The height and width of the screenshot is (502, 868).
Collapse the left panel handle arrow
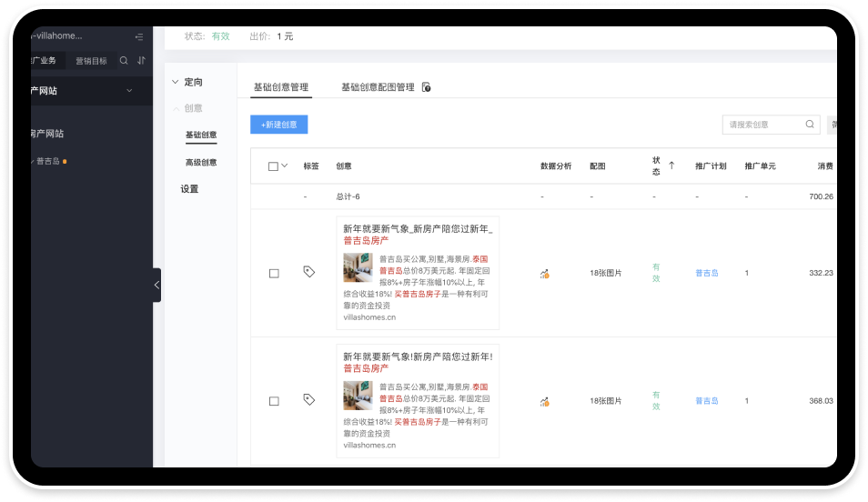[156, 285]
